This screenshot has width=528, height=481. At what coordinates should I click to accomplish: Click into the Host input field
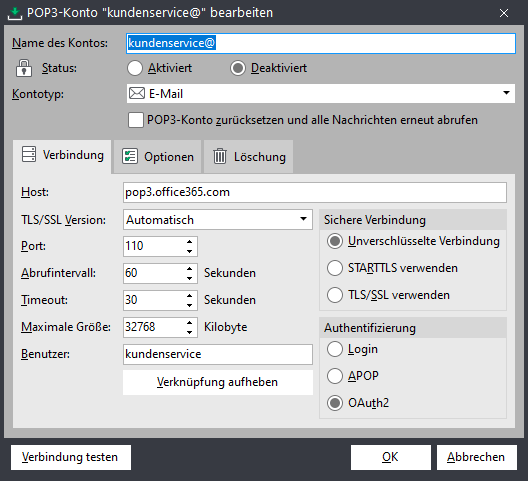pyautogui.click(x=315, y=192)
